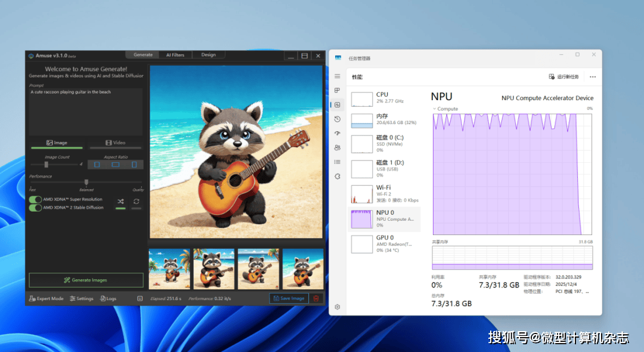Toggle AMD XDNA 2 Stable Diffusion switch

click(35, 208)
